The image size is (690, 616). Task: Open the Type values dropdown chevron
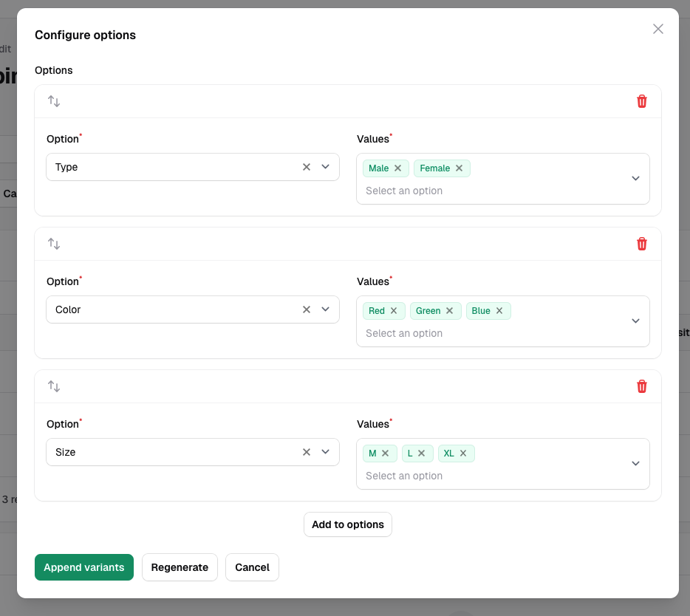[635, 179]
